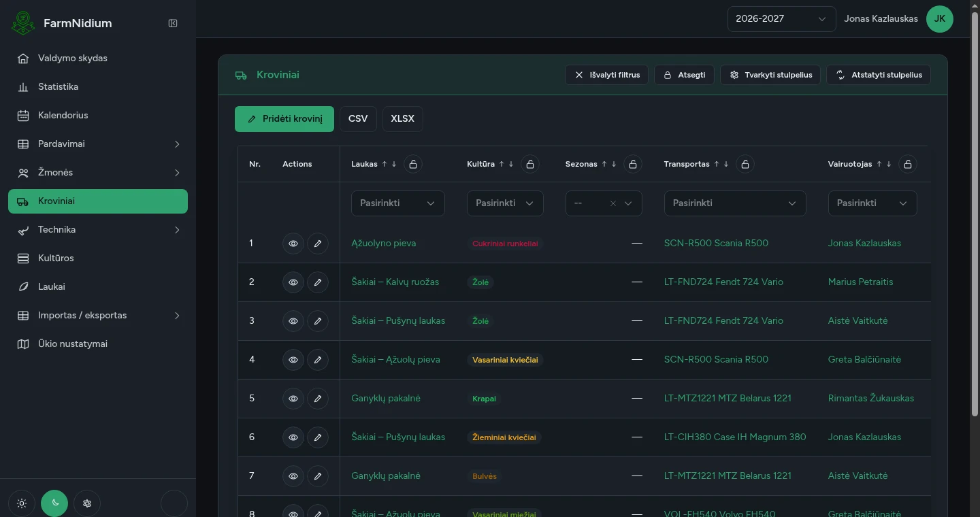The width and height of the screenshot is (980, 517).
Task: Select Kroviniai in the sidebar
Action: [x=98, y=201]
